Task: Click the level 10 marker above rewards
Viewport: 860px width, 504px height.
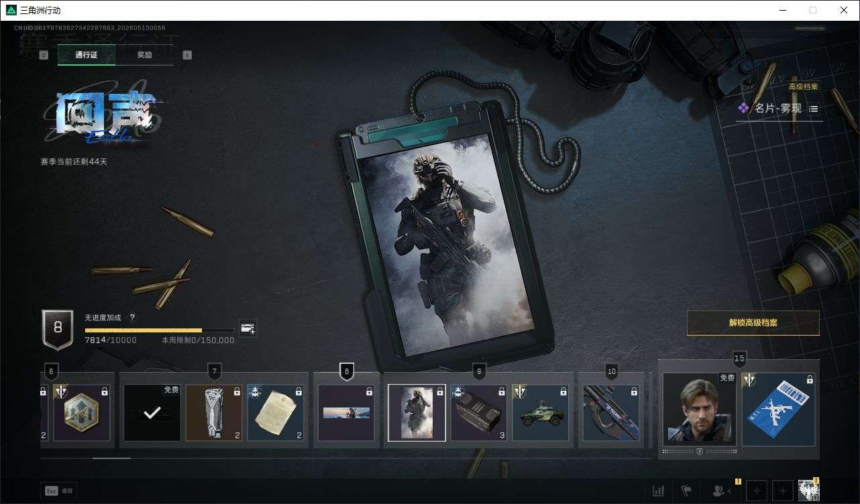Action: coord(611,371)
